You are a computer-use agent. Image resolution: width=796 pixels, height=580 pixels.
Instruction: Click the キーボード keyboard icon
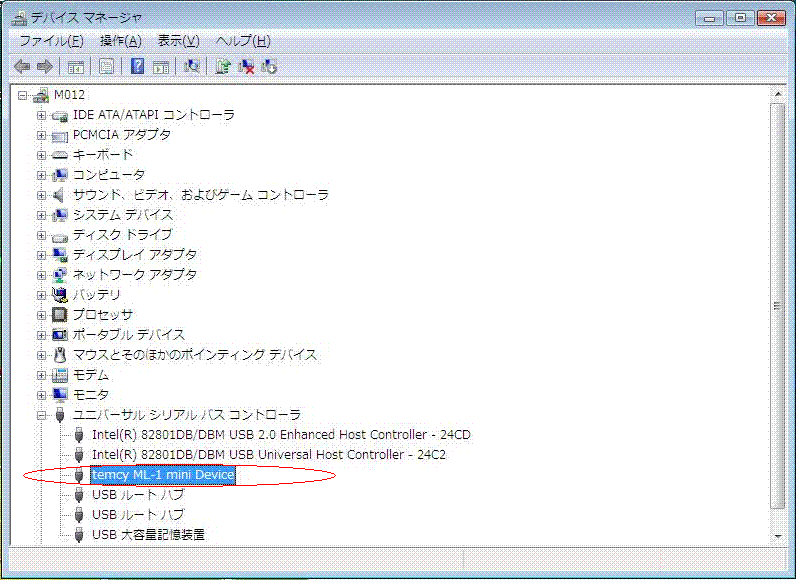point(60,155)
